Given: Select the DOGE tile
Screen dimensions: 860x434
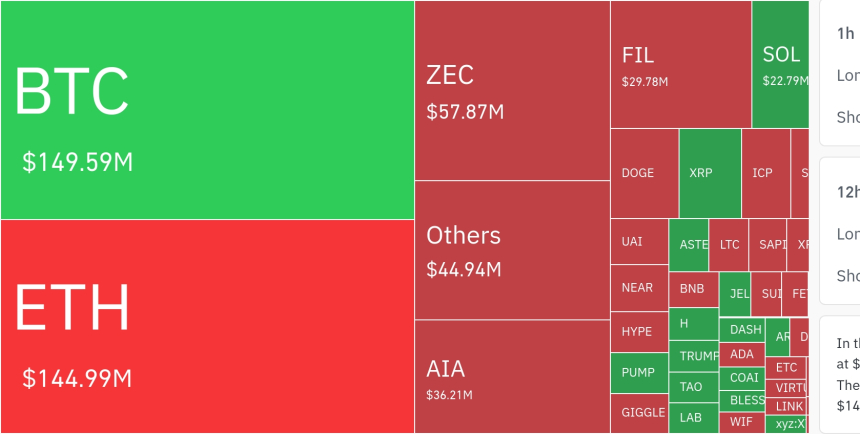Looking at the screenshot, I should click(x=644, y=173).
